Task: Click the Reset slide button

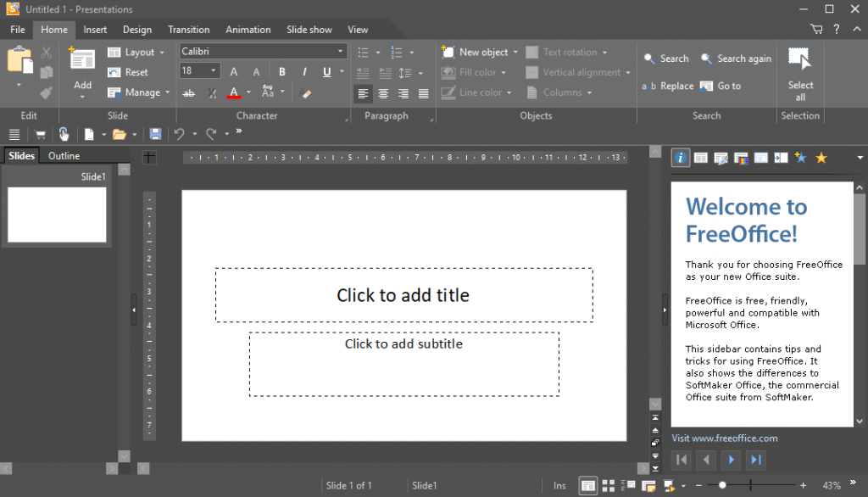Action: pyautogui.click(x=128, y=72)
